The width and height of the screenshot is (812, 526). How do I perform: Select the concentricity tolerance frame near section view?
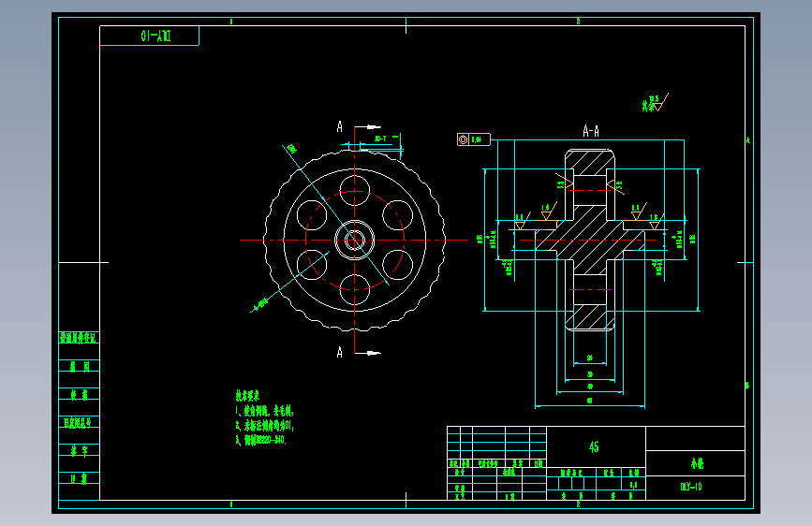(x=473, y=139)
